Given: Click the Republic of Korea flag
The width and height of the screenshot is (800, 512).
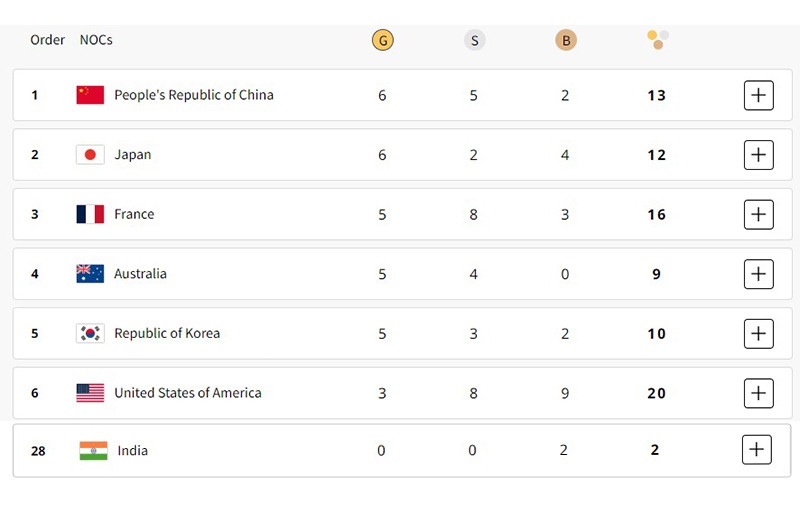Looking at the screenshot, I should point(90,333).
